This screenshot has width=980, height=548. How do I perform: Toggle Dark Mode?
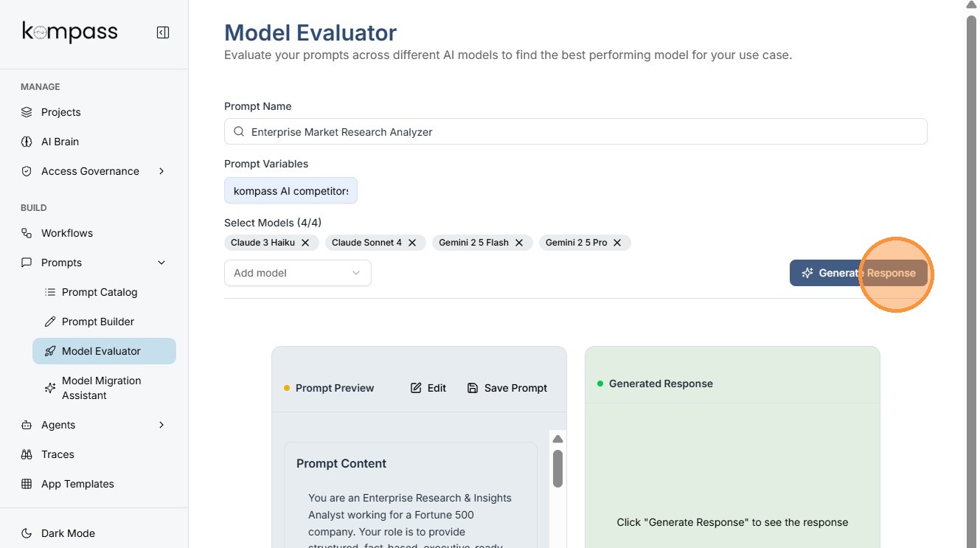coord(68,533)
